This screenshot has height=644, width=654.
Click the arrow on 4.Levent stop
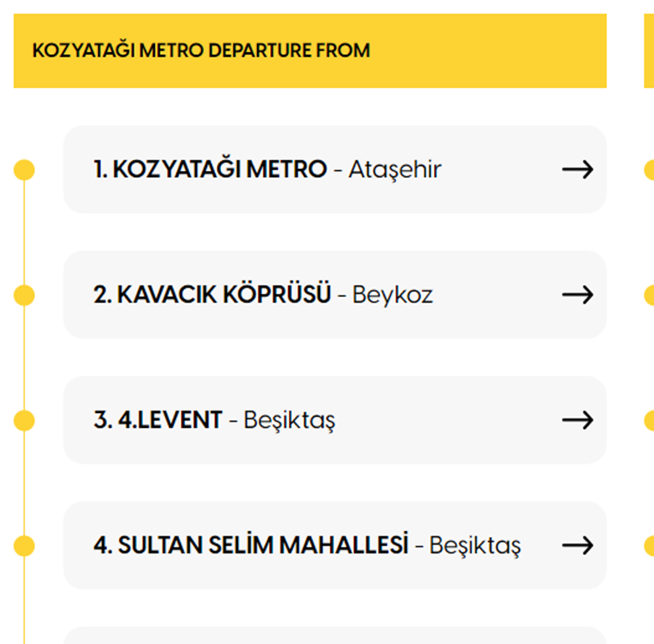[x=577, y=420]
